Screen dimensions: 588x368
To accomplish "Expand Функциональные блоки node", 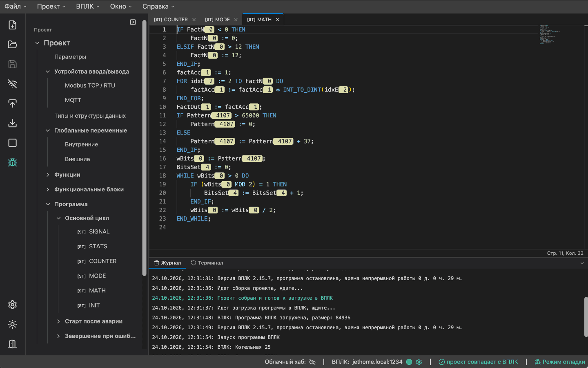I will (48, 189).
